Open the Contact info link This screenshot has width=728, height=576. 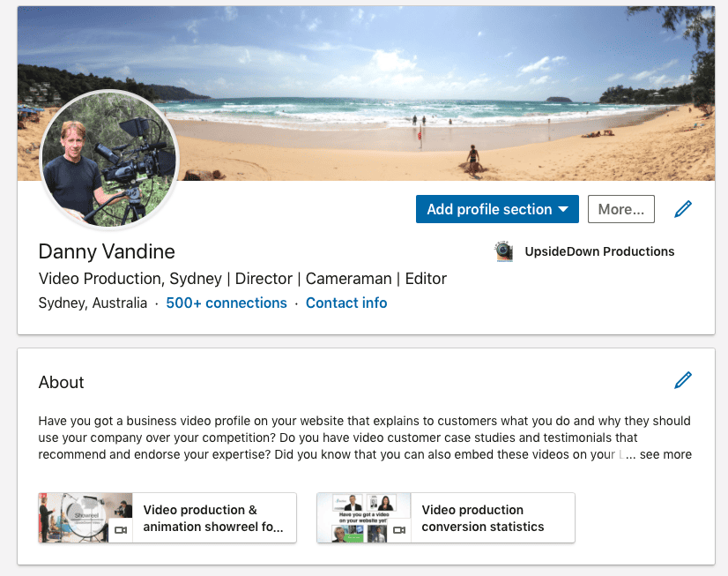pyautogui.click(x=346, y=303)
